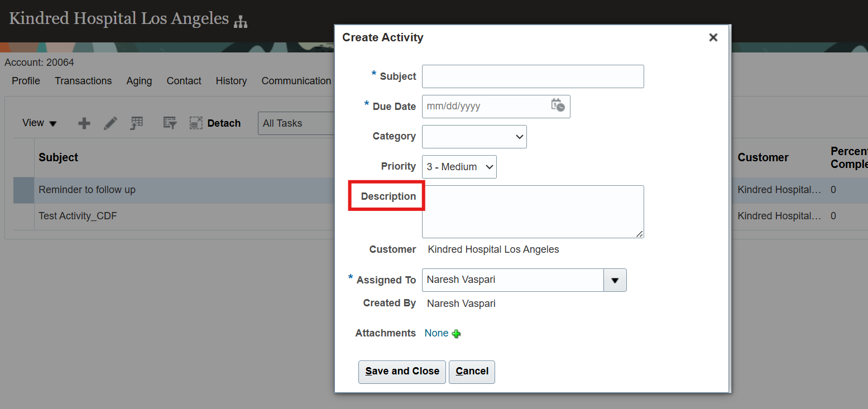Click the export table icon in the toolbar

click(x=137, y=123)
